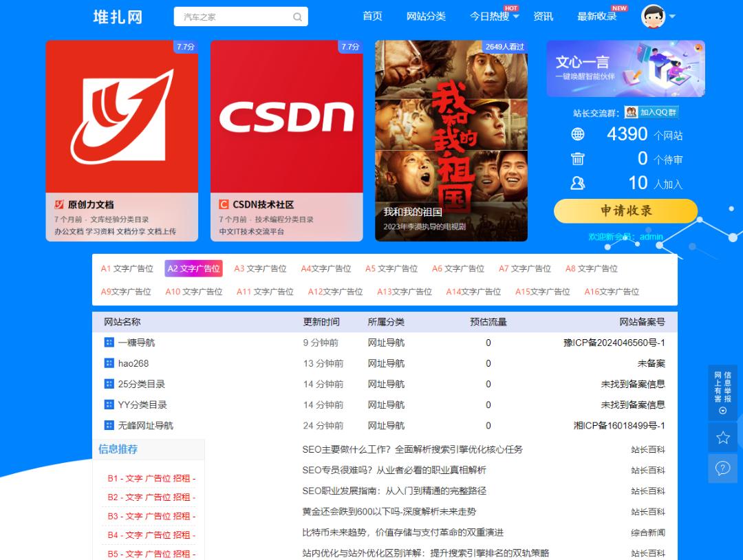
Task: Click the B5 - 文字 广告位 招租 link
Action: pos(151,554)
